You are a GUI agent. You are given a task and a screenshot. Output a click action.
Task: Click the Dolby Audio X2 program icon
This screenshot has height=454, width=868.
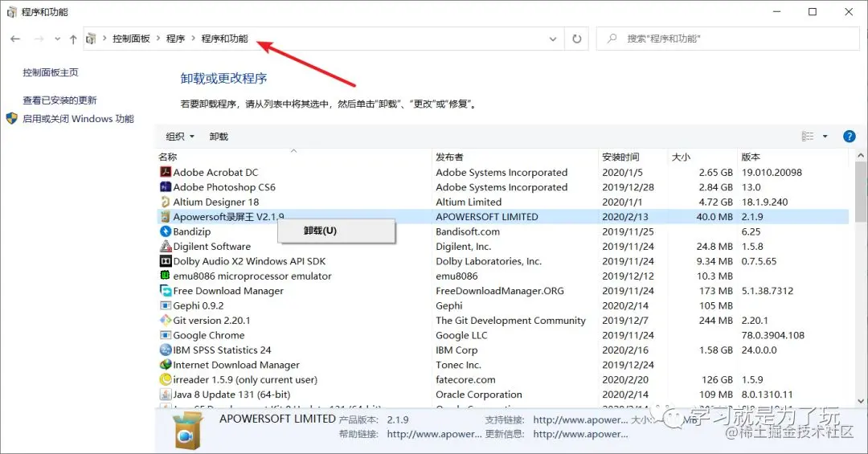pos(165,261)
